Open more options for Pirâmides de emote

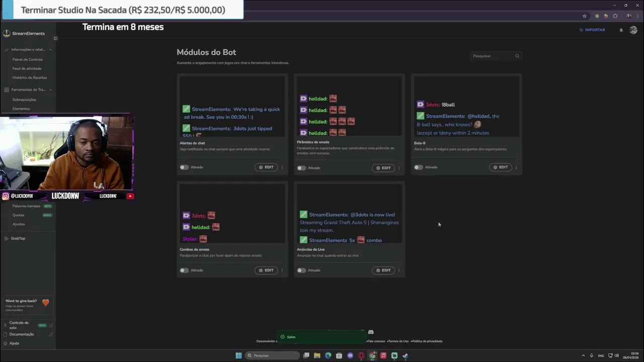399,168
